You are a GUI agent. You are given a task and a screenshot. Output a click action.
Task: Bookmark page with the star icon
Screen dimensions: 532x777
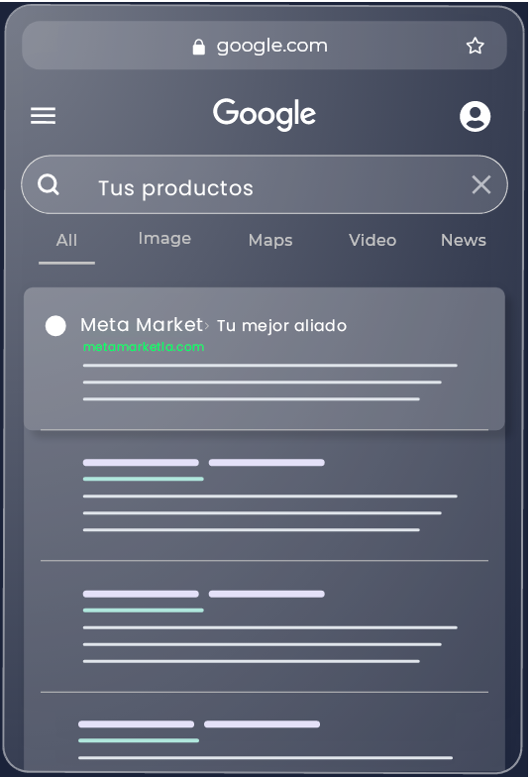point(475,46)
